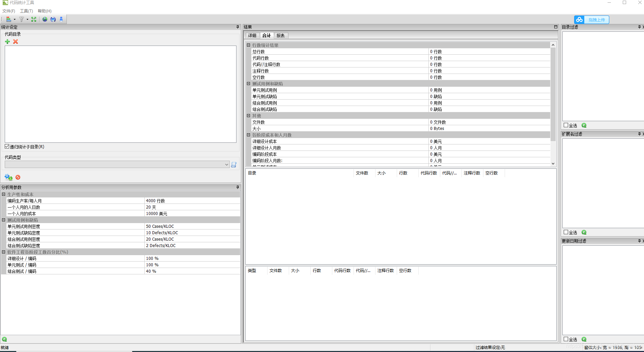Viewport: 644px width, 352px height.
Task: Click the template icon beside 代码类型 dropdown
Action: (234, 164)
